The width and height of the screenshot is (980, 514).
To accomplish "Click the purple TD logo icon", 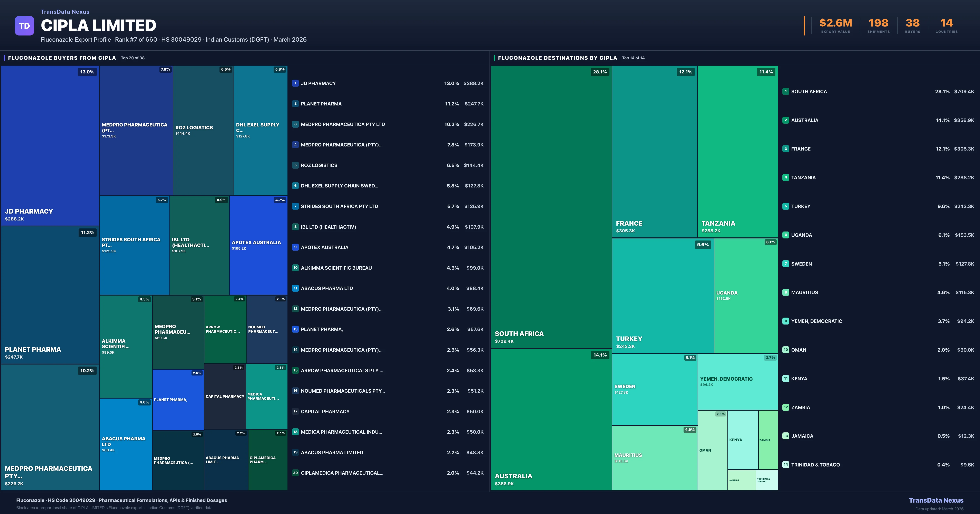I will click(24, 26).
